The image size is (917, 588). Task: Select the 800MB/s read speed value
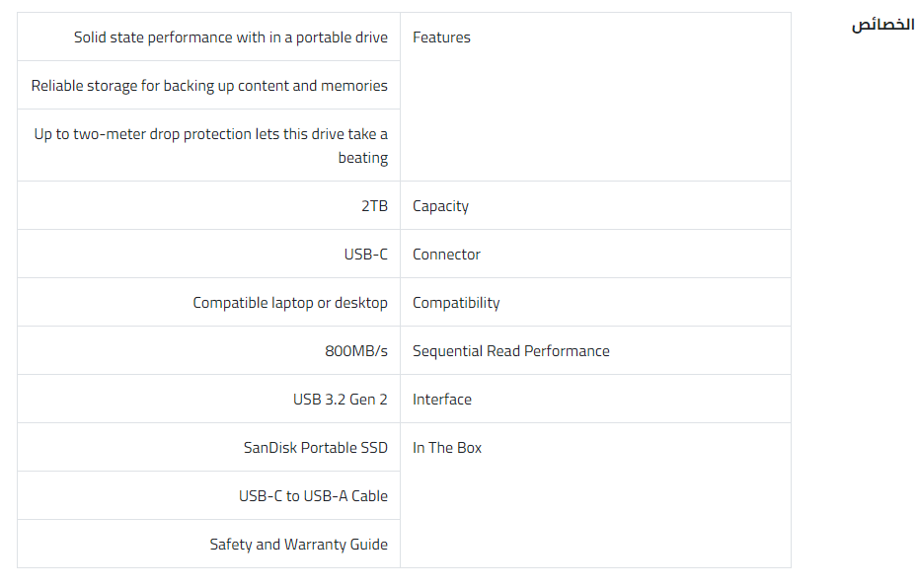pyautogui.click(x=355, y=351)
